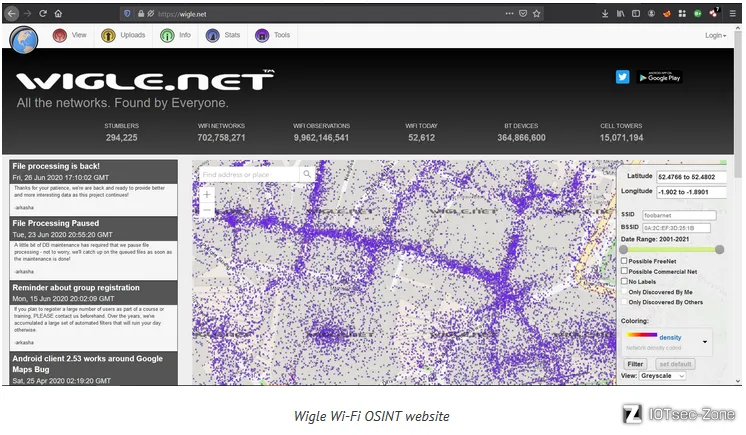Open the Google Play badge link
746x435 pixels.
point(659,77)
